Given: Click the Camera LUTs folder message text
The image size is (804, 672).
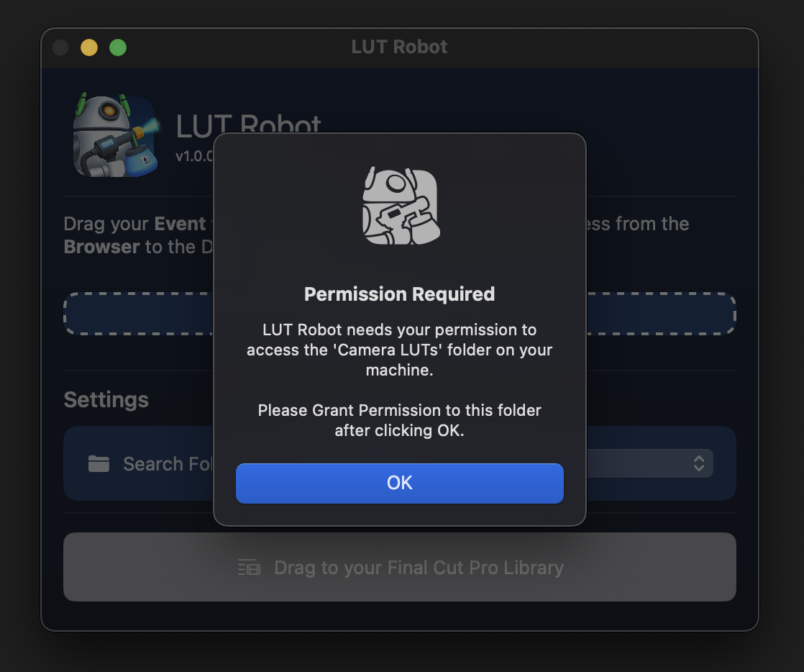Looking at the screenshot, I should (x=399, y=350).
